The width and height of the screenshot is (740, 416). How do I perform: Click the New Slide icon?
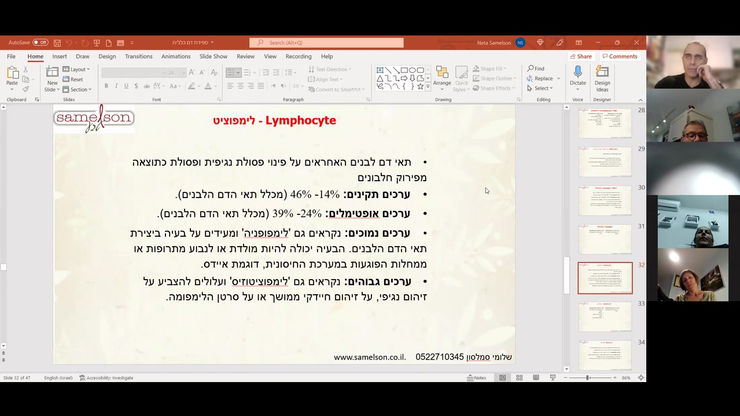pyautogui.click(x=52, y=72)
